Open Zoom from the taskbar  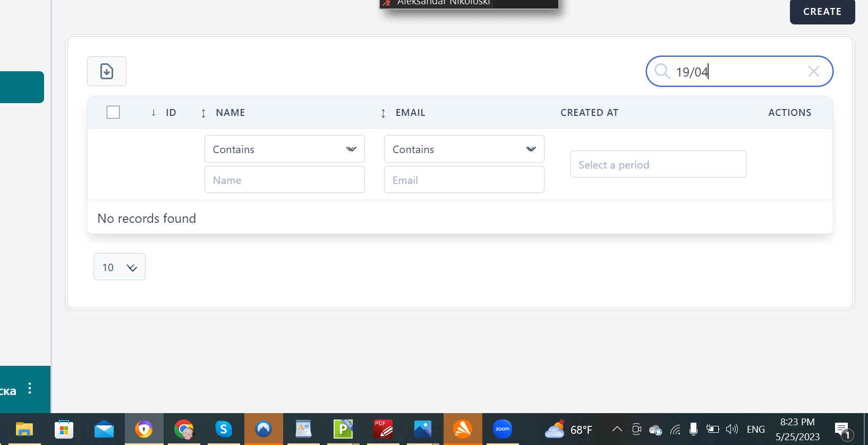[502, 429]
